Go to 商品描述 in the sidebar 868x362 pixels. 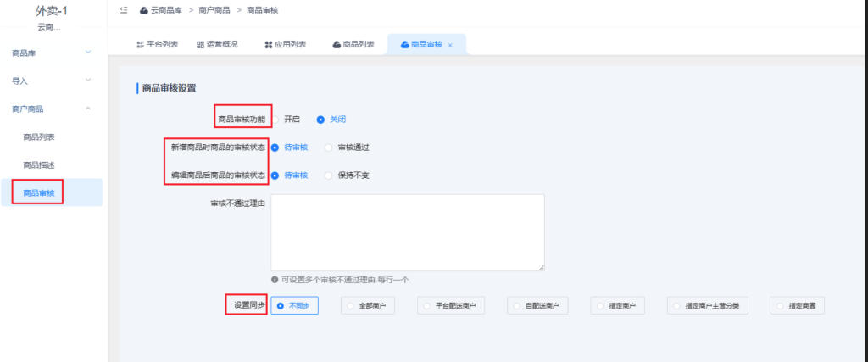pos(40,164)
